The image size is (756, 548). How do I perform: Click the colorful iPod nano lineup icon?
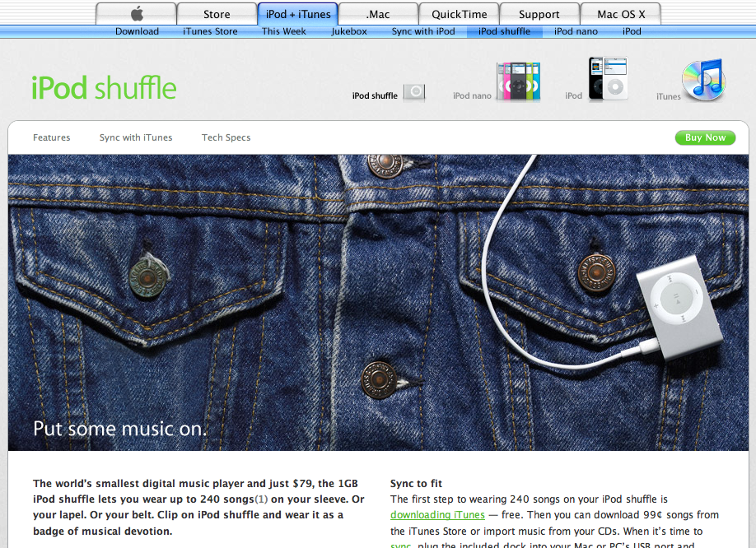518,81
